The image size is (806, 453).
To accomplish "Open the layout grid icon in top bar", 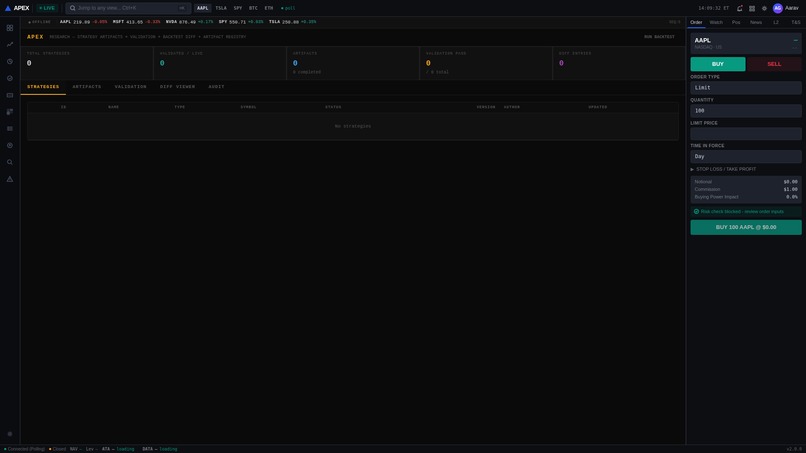I will [752, 8].
